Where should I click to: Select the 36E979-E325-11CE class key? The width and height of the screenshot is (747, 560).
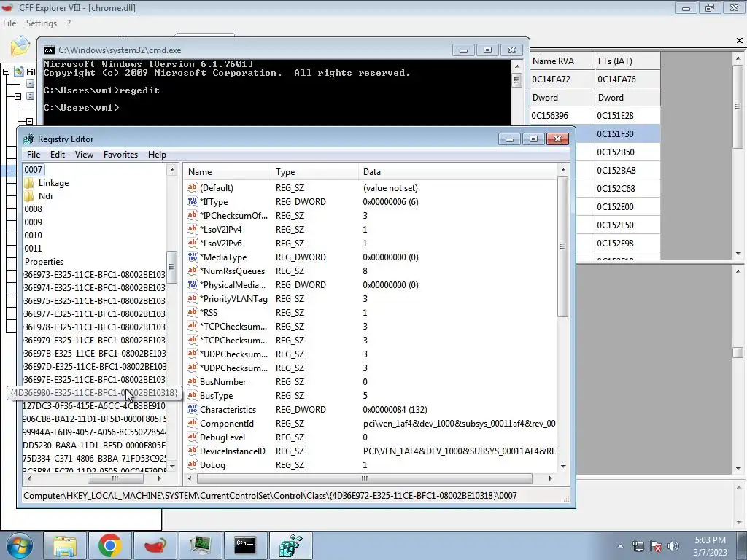94,340
